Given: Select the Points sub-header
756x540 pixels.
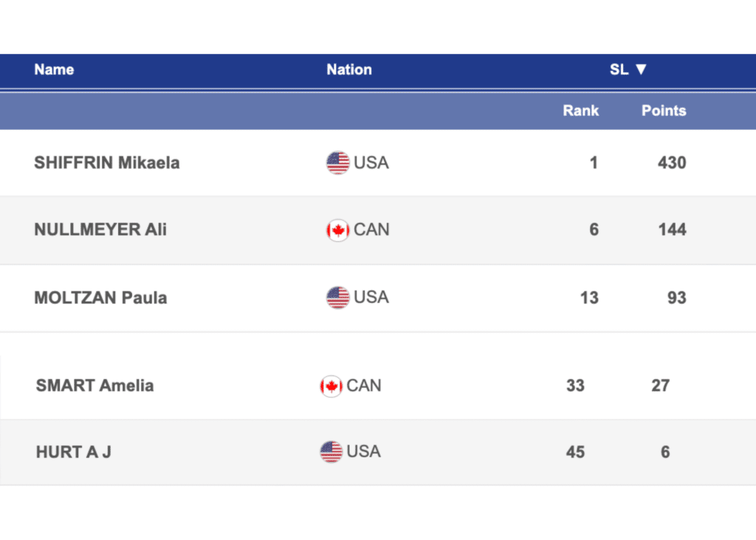Looking at the screenshot, I should (664, 111).
